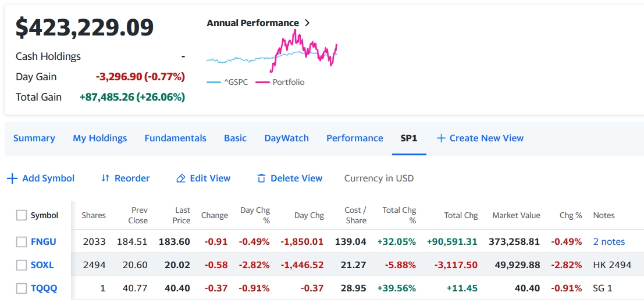Sort by the Market Value column header
This screenshot has width=644, height=303.
(516, 215)
